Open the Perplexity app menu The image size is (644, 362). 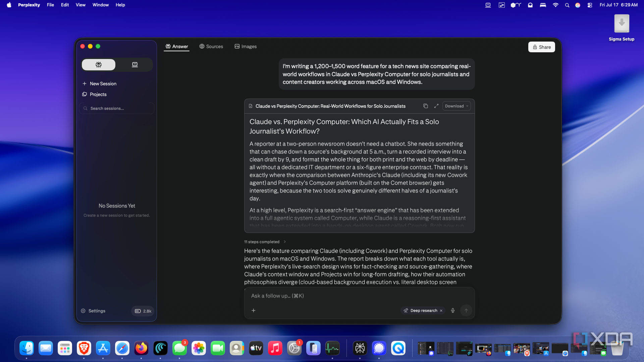[x=29, y=5]
